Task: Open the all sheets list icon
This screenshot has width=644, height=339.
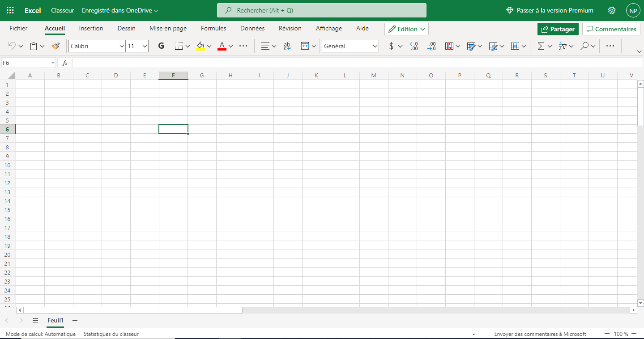Action: click(x=35, y=320)
